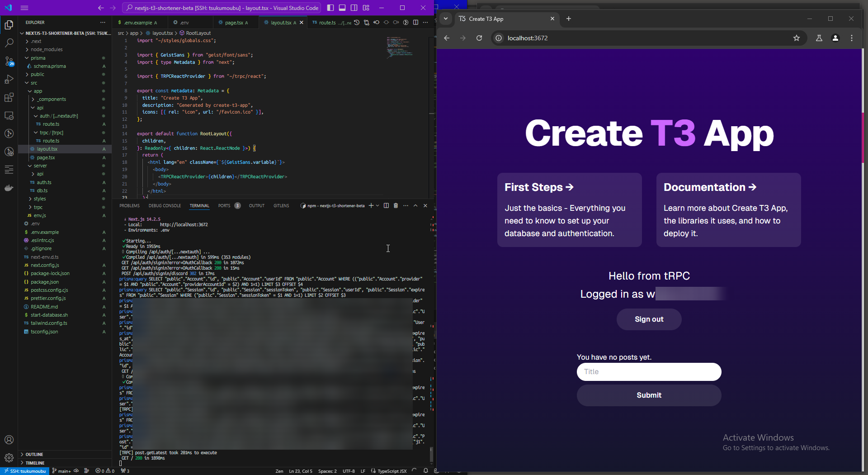The image size is (868, 475).
Task: Open changes compare icon in editor toolbar
Action: click(x=367, y=22)
